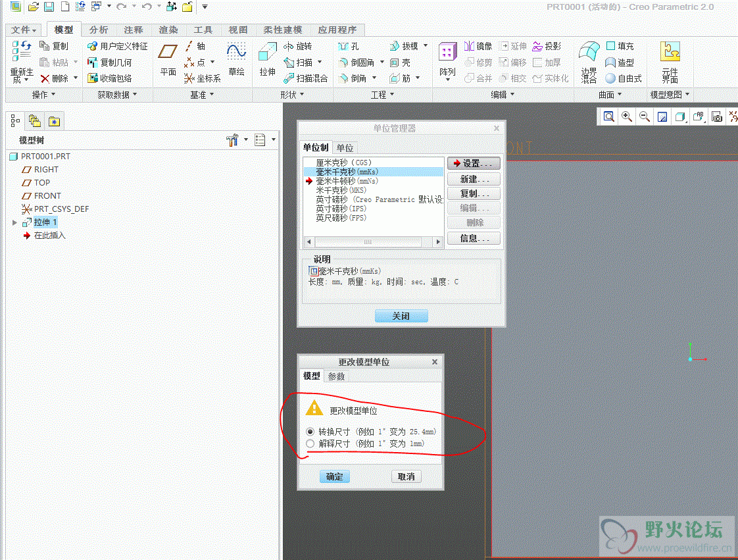Open the 形状 group dropdown
Viewport: 738px width, 560px height.
pyautogui.click(x=292, y=95)
